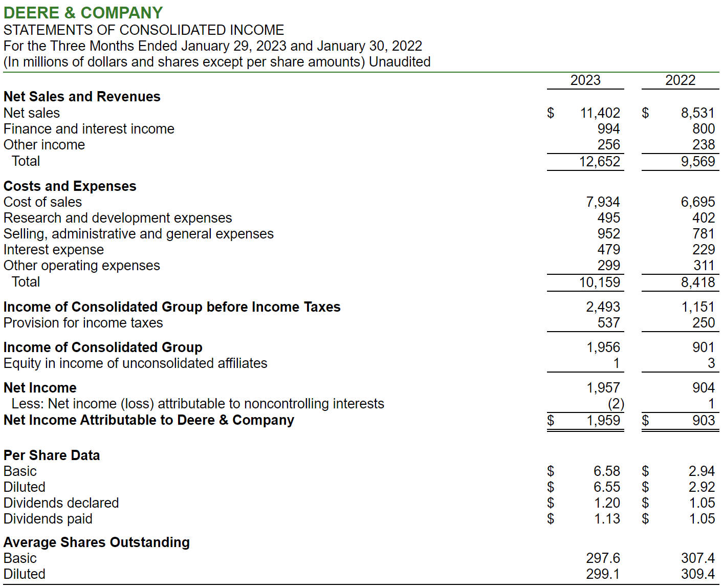
Task: Click R&D expenses value 495
Action: pos(608,217)
